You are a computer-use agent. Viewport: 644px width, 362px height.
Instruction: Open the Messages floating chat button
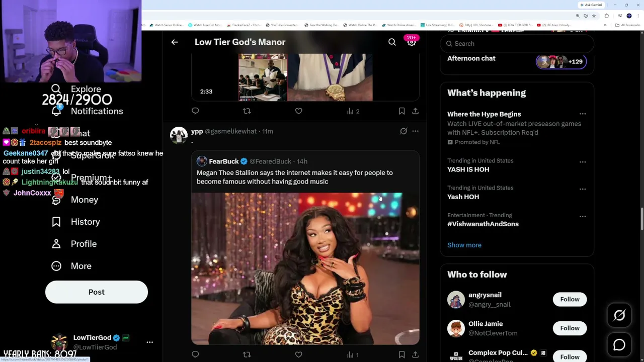tap(619, 345)
